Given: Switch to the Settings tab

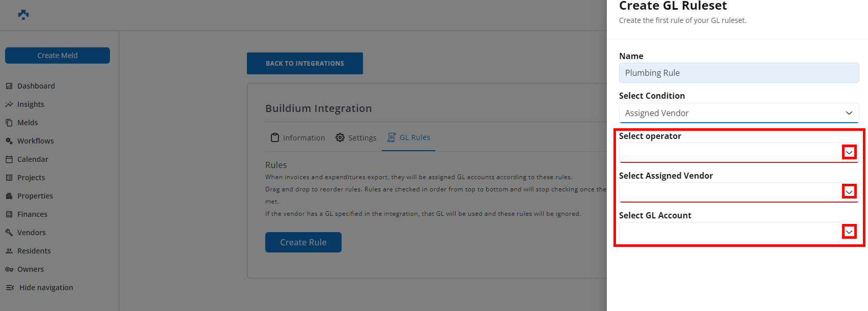Looking at the screenshot, I should pos(356,137).
